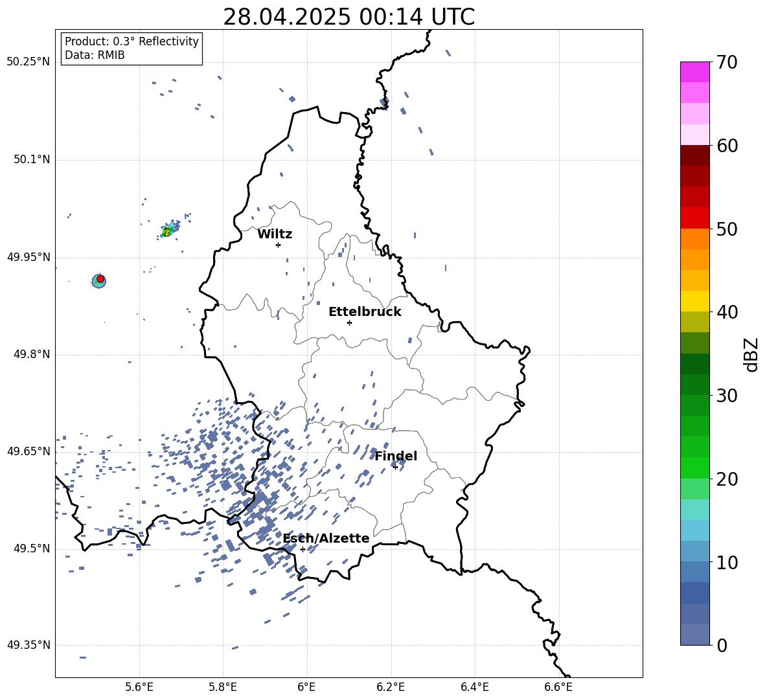Click the 49.95°N latitude label

click(29, 257)
